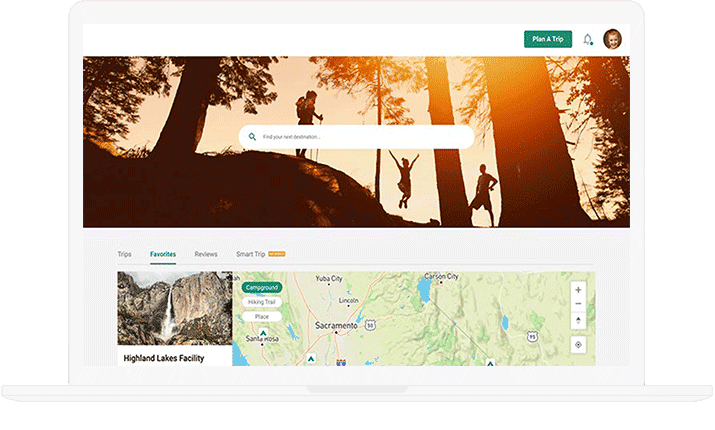Viewport: 715px width, 430px height.
Task: Open the notifications bell
Action: click(588, 39)
